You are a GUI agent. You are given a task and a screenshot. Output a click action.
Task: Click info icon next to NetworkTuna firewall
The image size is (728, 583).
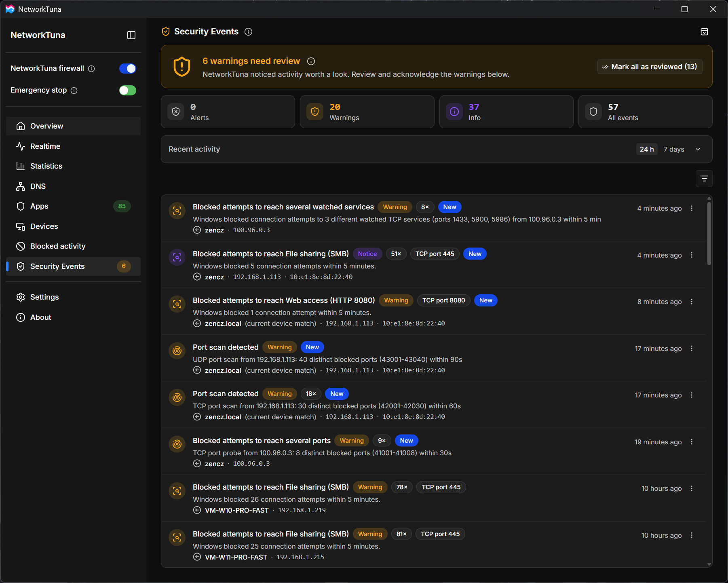91,69
